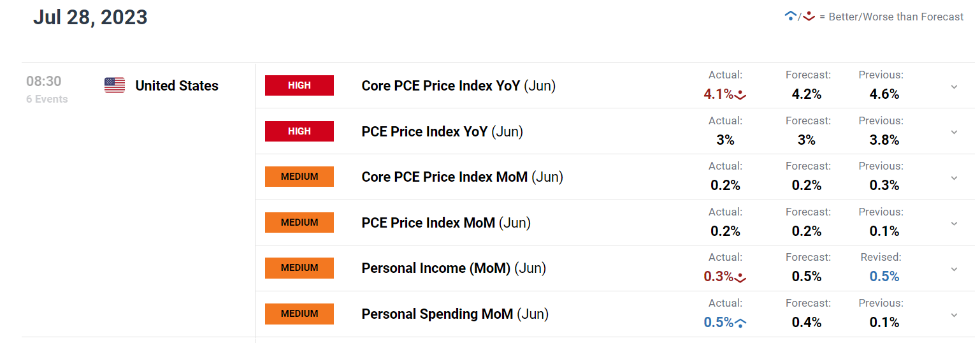Open Core PCE Price Index YoY event
The image size is (980, 343).
click(458, 85)
